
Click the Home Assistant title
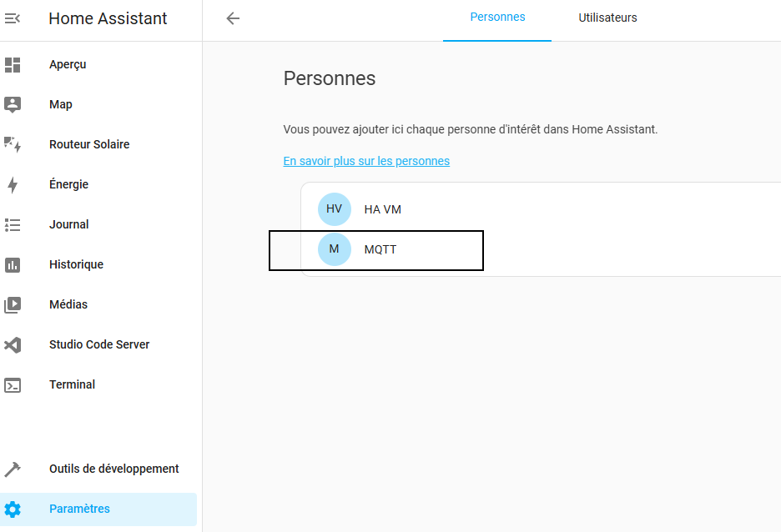tap(108, 18)
